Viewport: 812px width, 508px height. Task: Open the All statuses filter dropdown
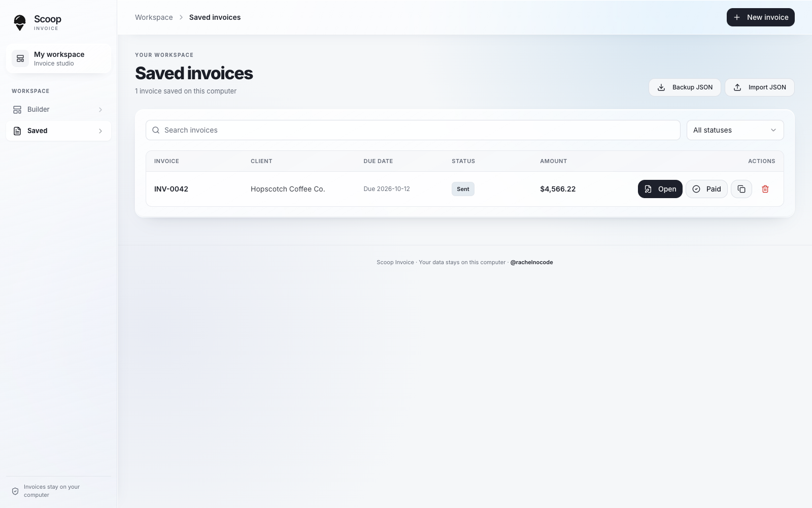tap(735, 130)
